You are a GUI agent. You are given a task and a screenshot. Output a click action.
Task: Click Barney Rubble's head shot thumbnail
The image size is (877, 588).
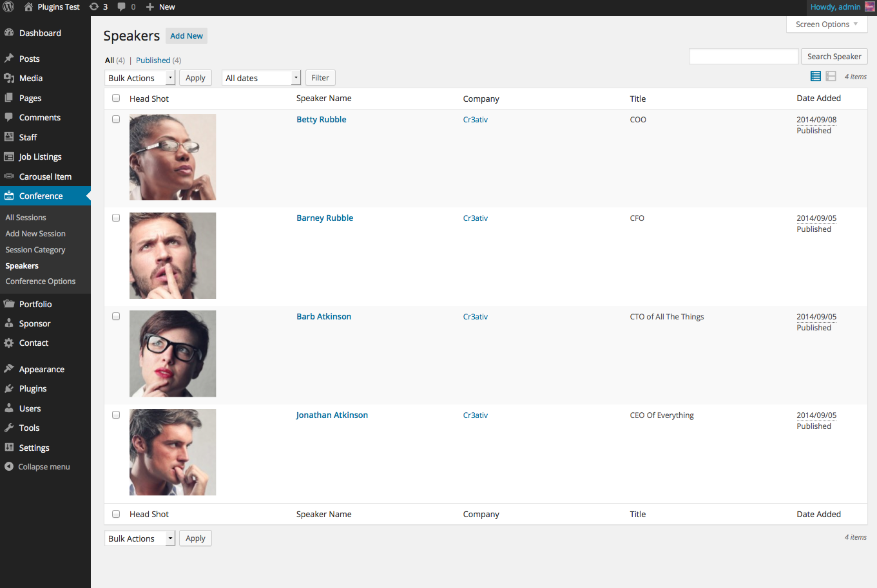tap(173, 256)
